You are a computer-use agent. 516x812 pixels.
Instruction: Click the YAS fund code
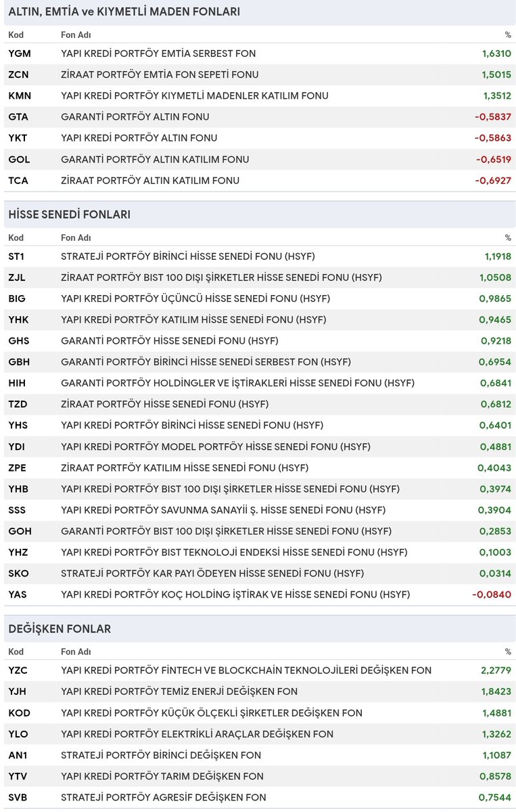pyautogui.click(x=18, y=595)
